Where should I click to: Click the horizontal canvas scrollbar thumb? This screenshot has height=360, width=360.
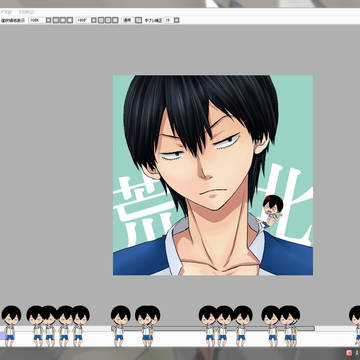213,328
